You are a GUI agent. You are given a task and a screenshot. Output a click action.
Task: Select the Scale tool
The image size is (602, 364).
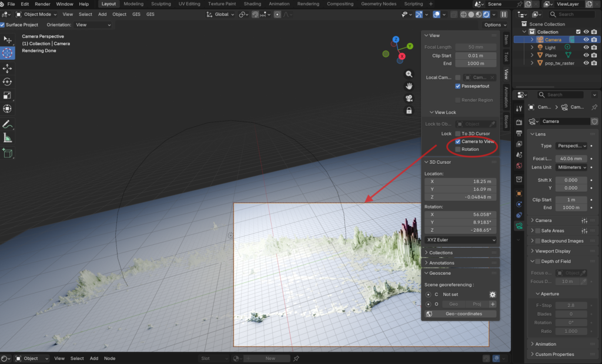point(7,95)
